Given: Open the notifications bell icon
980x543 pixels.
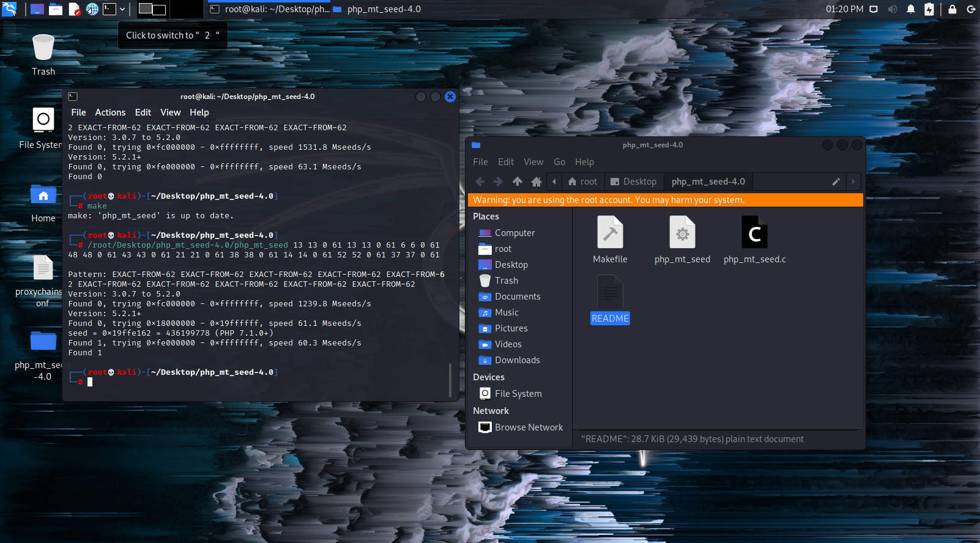Looking at the screenshot, I should [x=911, y=9].
